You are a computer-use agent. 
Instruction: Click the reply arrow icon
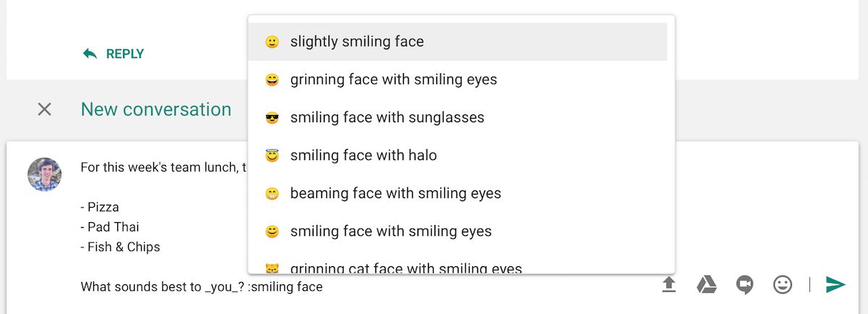90,54
